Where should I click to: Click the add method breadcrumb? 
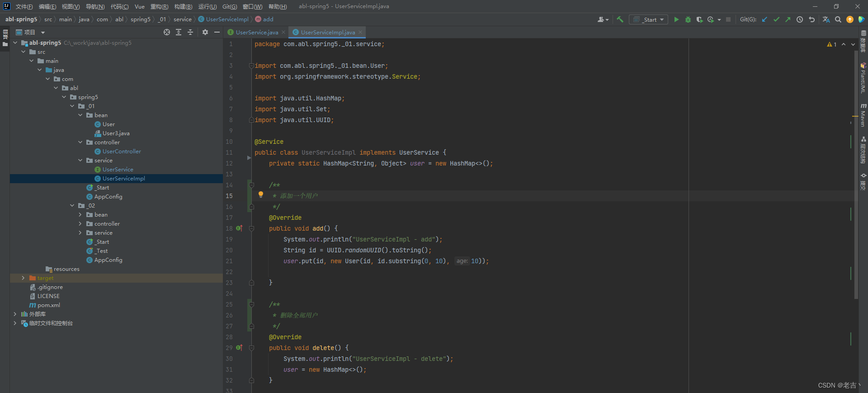[268, 19]
